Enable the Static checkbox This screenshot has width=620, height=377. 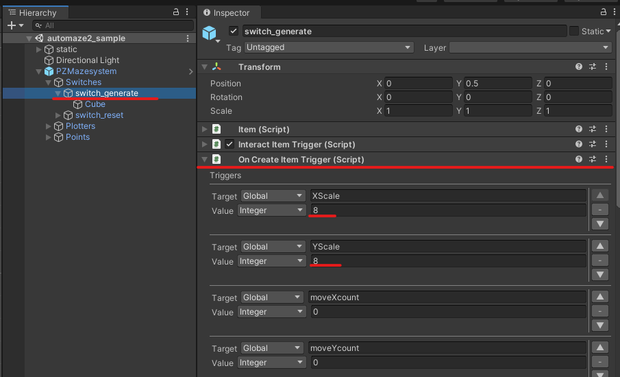click(574, 31)
